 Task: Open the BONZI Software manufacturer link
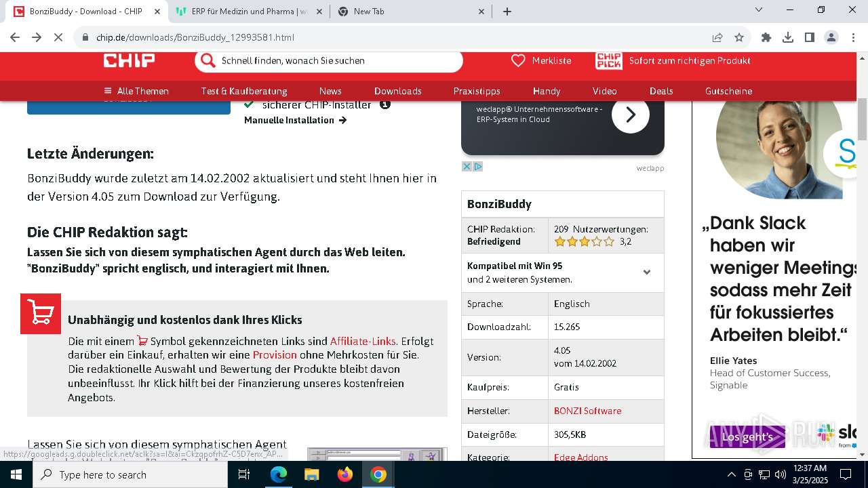tap(587, 411)
